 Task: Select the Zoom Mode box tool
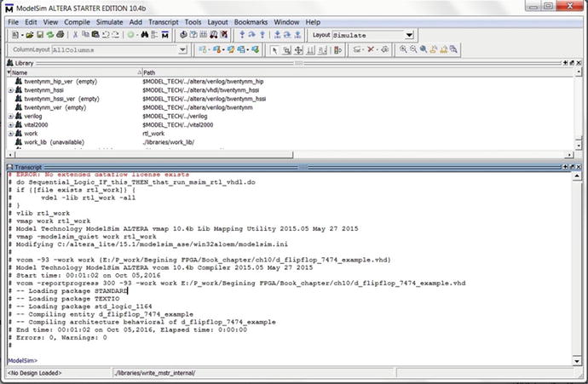tap(287, 50)
